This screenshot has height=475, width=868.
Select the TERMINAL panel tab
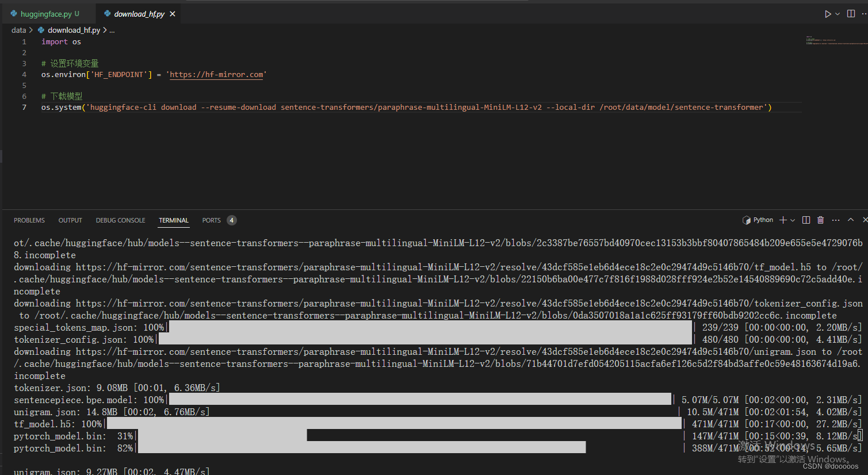(x=174, y=220)
